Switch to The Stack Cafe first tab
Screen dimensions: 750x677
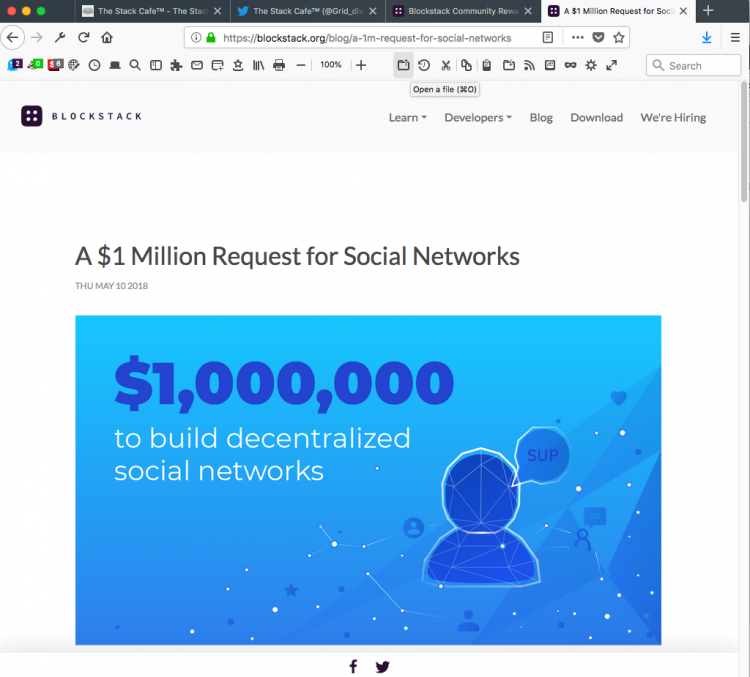[153, 11]
